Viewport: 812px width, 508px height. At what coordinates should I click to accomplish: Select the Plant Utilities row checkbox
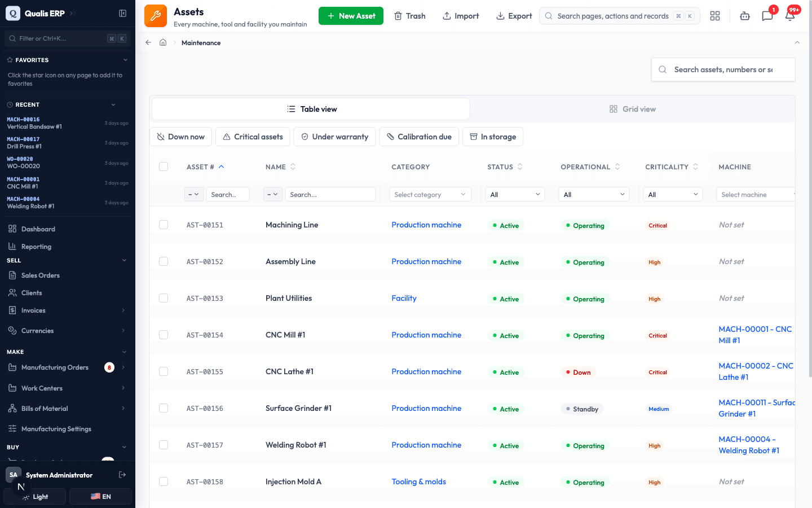pos(164,298)
